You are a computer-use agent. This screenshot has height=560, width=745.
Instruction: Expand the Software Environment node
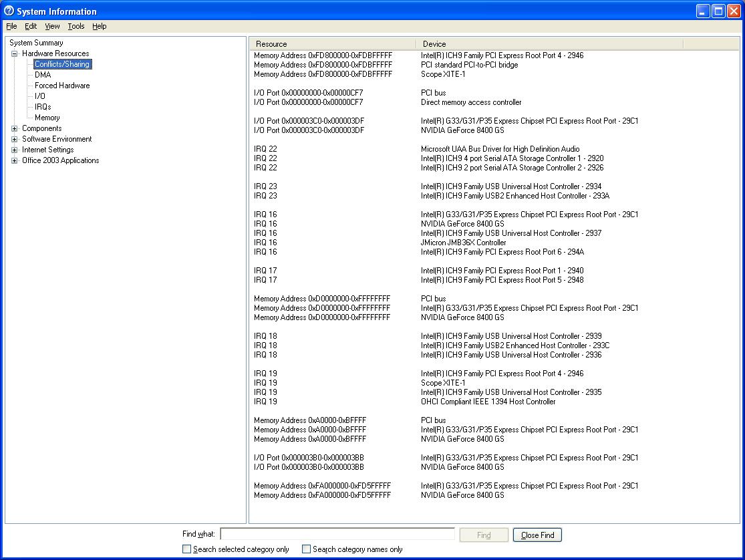coord(15,139)
